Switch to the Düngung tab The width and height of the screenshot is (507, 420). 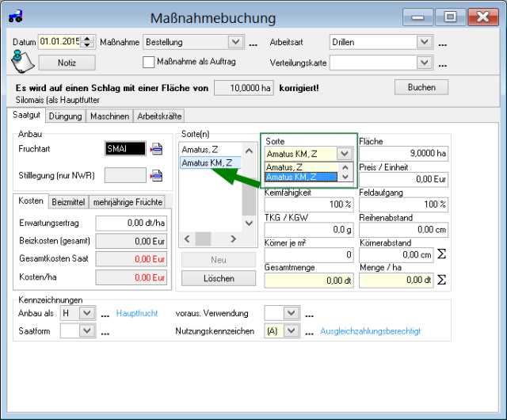pos(66,116)
